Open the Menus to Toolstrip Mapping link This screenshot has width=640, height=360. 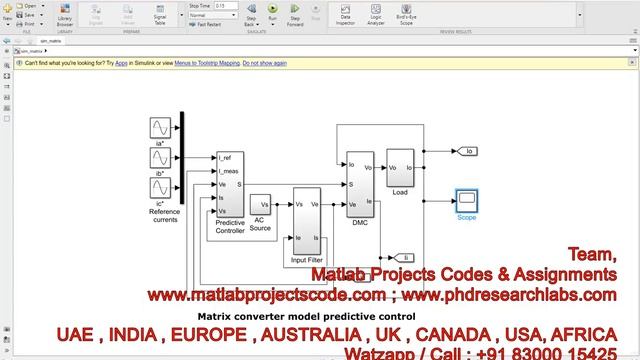[207, 63]
